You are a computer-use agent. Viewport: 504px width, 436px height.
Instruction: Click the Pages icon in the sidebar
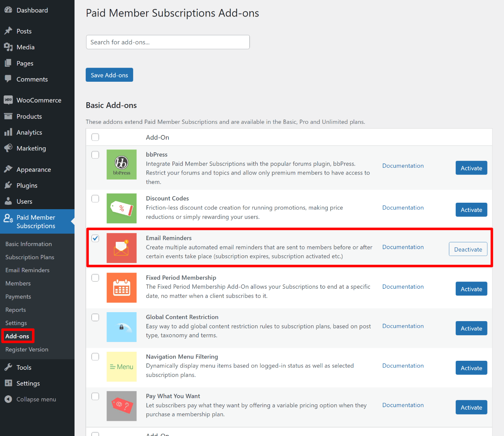tap(8, 63)
